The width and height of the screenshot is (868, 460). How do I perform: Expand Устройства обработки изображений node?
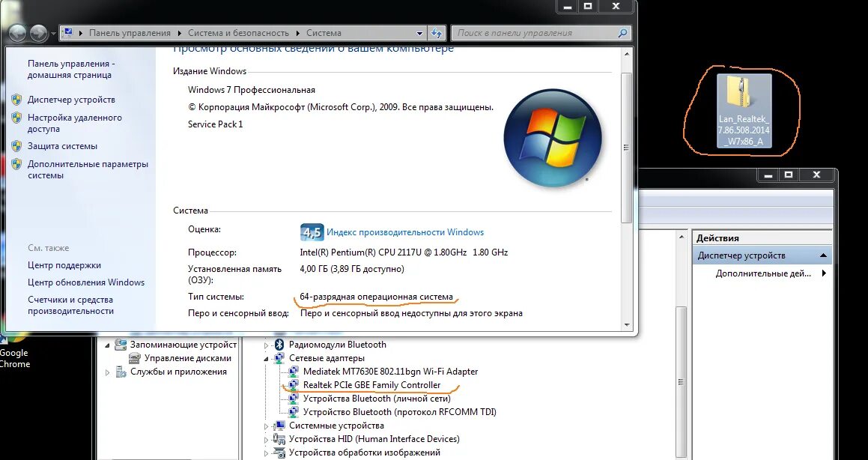pos(267,453)
